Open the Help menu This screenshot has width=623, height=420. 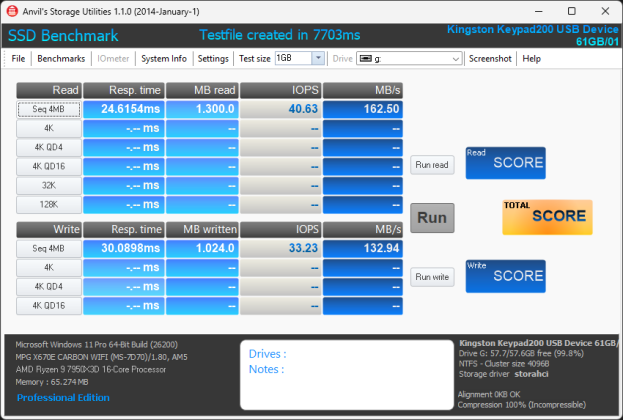pos(531,59)
